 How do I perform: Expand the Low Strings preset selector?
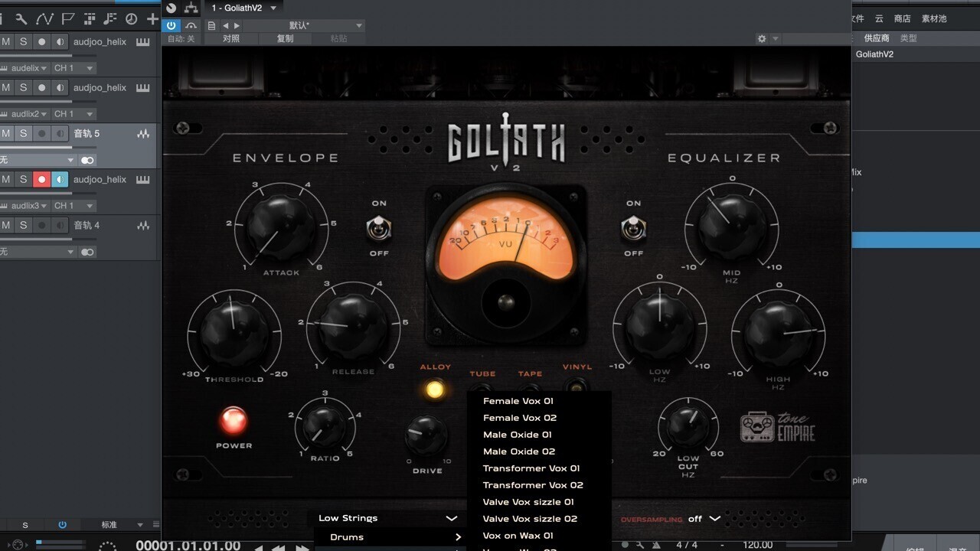point(387,518)
